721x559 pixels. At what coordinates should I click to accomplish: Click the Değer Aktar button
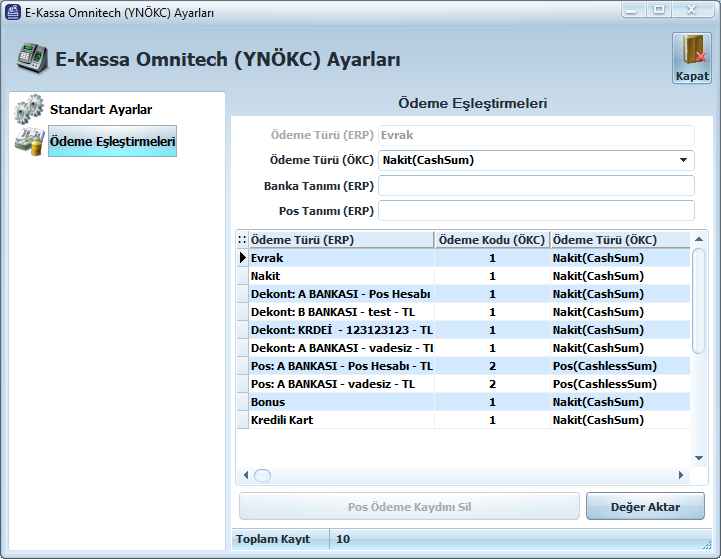645,507
